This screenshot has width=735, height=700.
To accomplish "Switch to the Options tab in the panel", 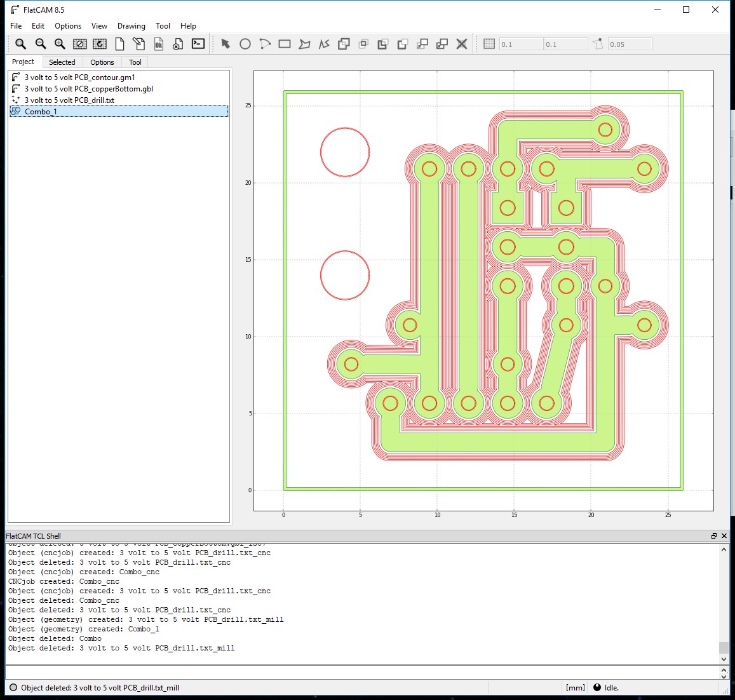I will click(x=102, y=62).
